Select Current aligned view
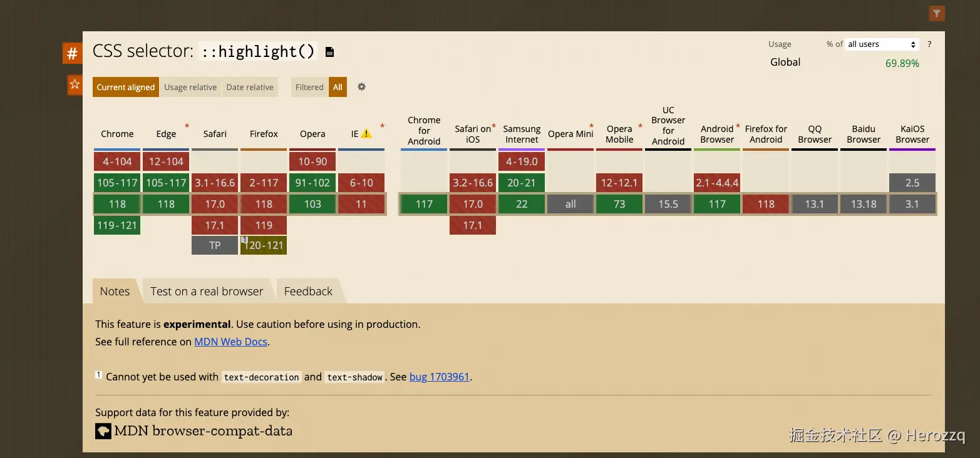Viewport: 980px width, 458px height. pos(125,87)
